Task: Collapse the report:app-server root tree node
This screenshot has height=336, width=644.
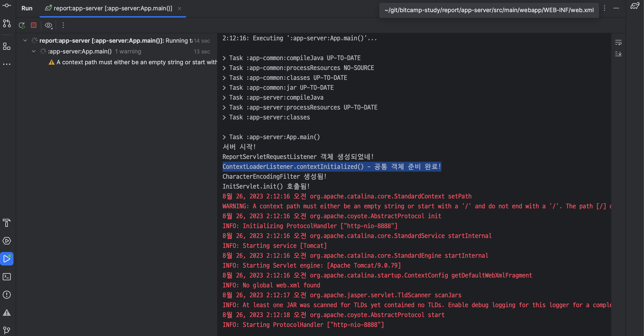Action: pos(25,40)
